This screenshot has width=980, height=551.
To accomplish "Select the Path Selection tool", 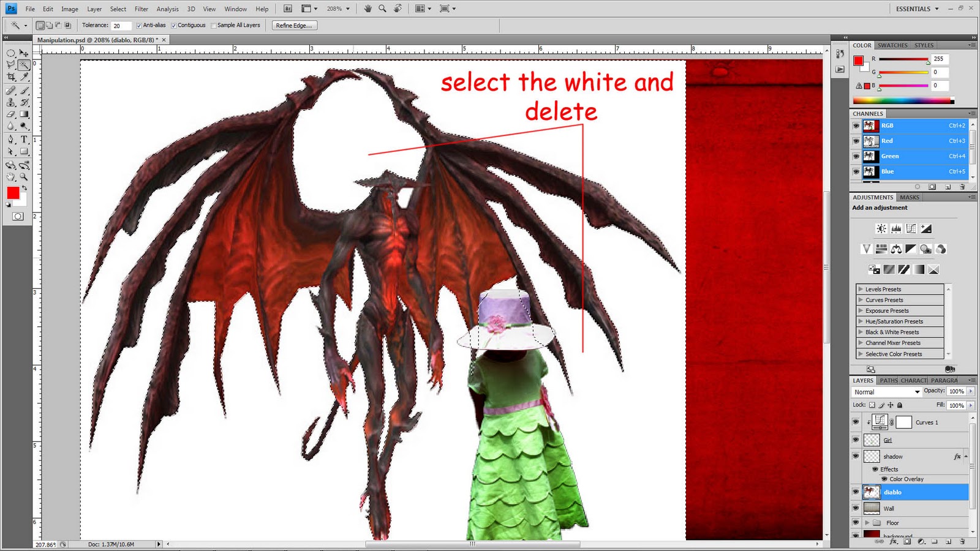I will 11,151.
